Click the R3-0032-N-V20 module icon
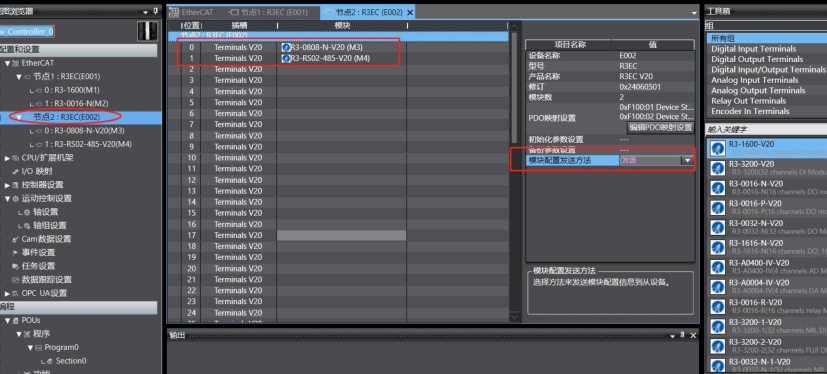This screenshot has height=374, width=827. pyautogui.click(x=717, y=227)
